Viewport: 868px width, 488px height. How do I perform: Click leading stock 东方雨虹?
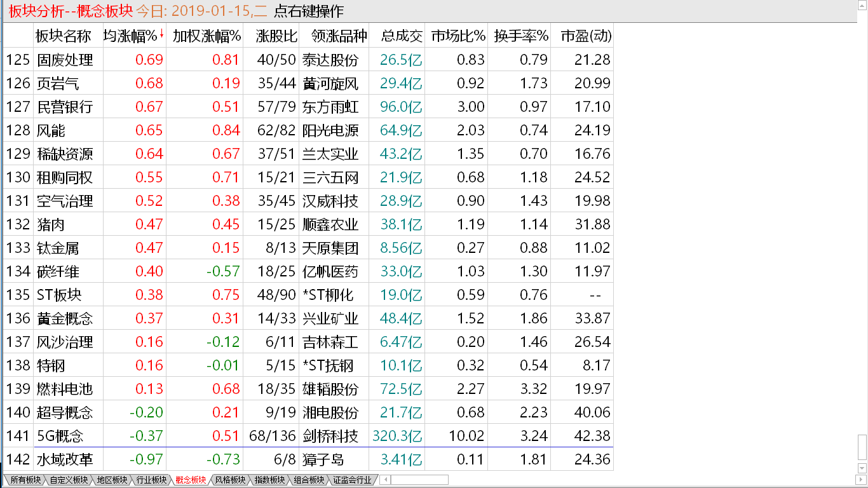[x=330, y=107]
